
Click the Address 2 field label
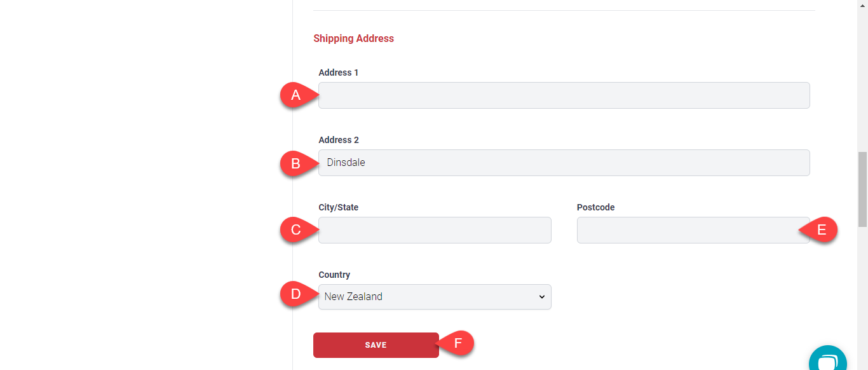click(x=339, y=140)
